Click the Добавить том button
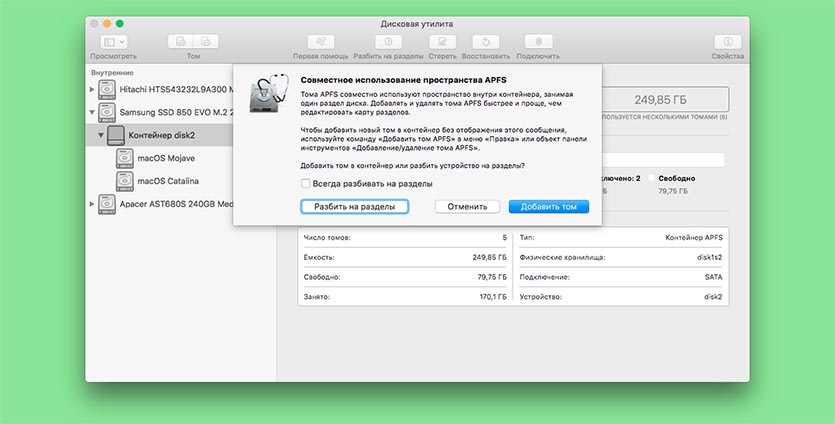 (549, 207)
